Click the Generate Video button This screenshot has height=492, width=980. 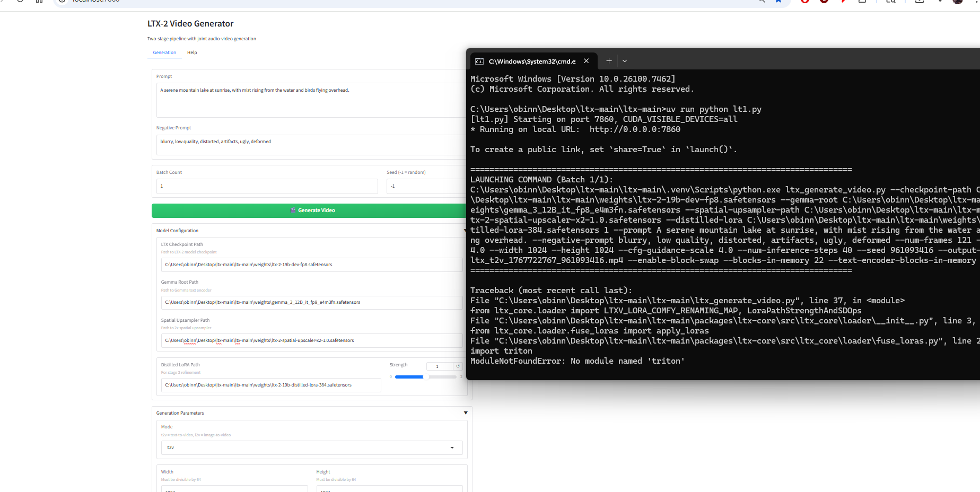[312, 210]
